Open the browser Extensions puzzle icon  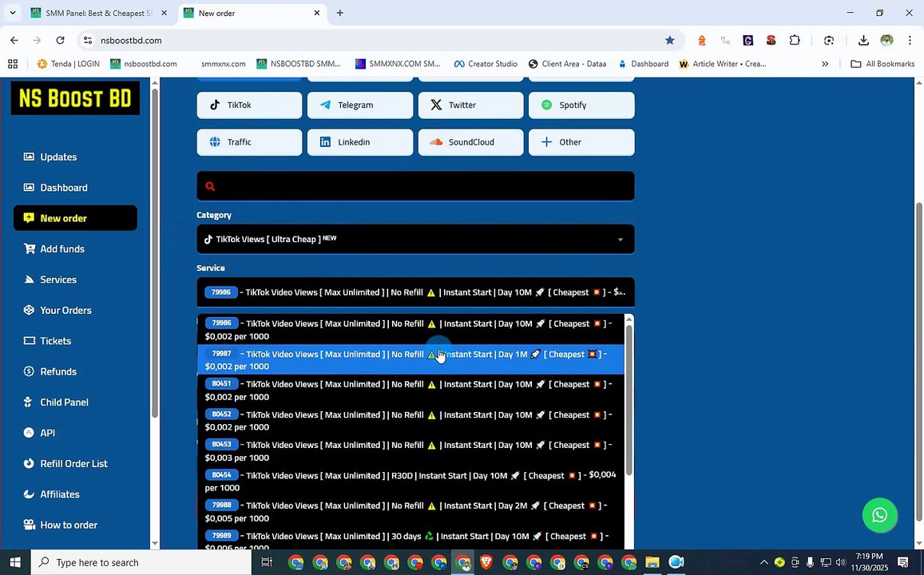tap(795, 40)
